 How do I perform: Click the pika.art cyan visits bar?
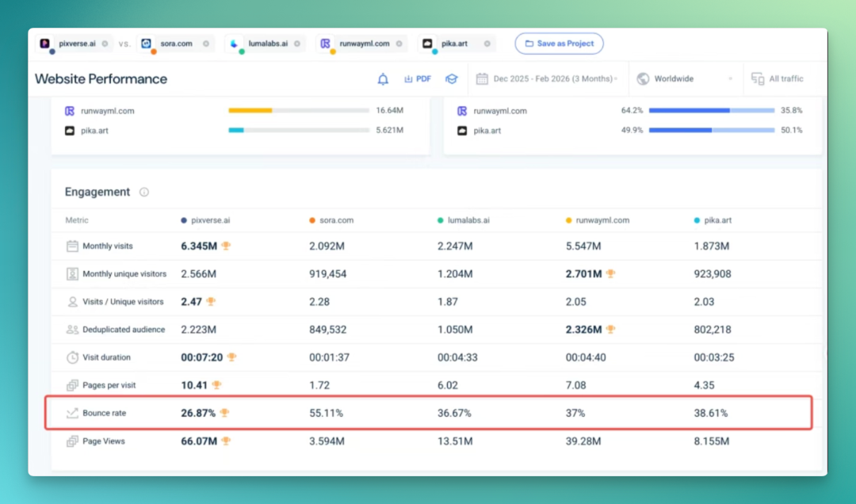pos(236,130)
